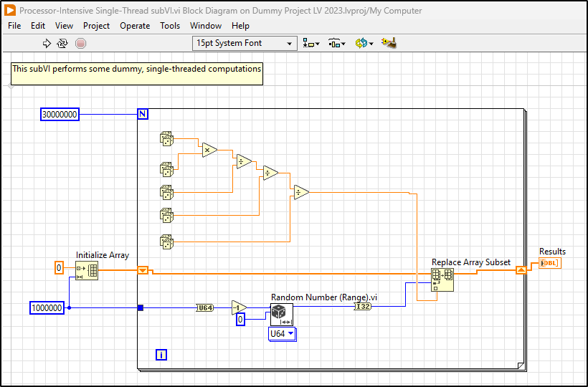Click the Abort Execution stop button
The image size is (588, 387).
click(80, 43)
